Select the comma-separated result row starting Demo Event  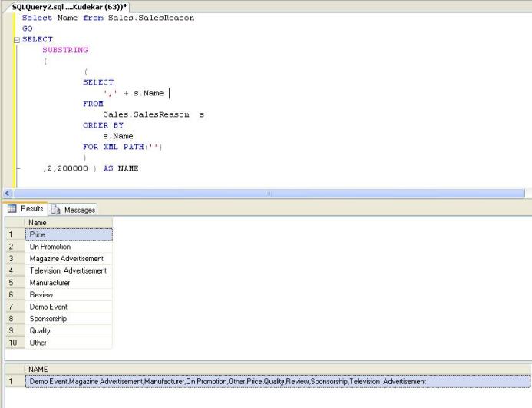[227, 381]
